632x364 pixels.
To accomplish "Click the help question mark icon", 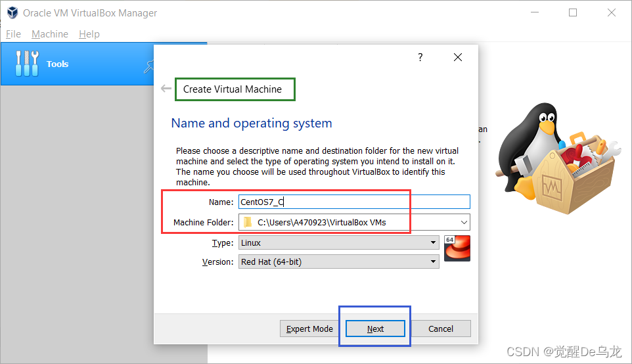I will point(420,57).
